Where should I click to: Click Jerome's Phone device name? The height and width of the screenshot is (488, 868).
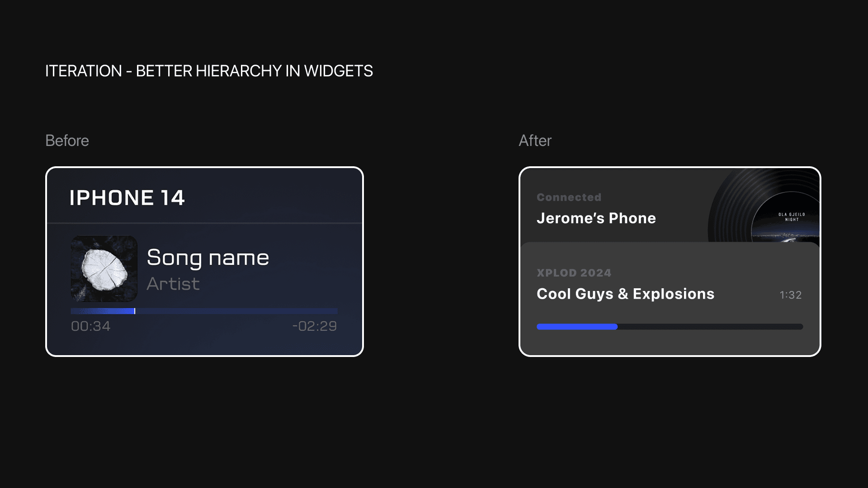(x=596, y=218)
